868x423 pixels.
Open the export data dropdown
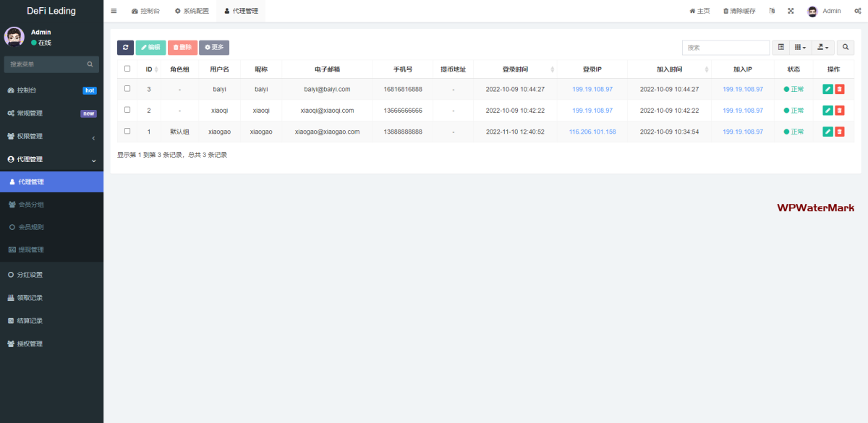coord(823,47)
